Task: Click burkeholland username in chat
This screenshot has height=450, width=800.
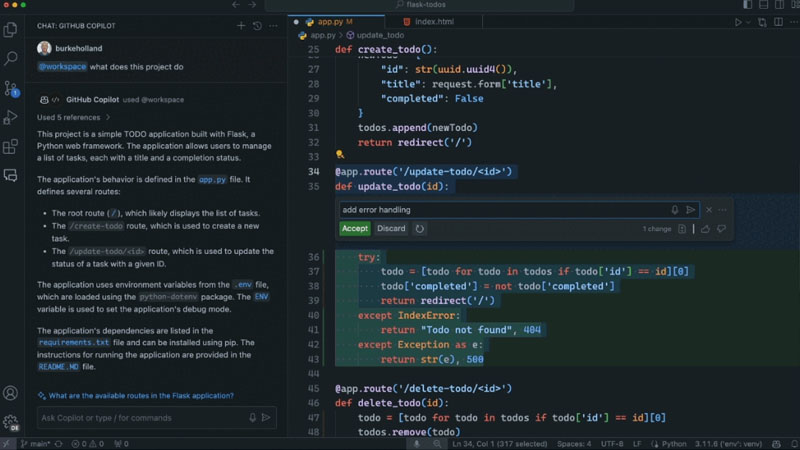Action: [79, 48]
